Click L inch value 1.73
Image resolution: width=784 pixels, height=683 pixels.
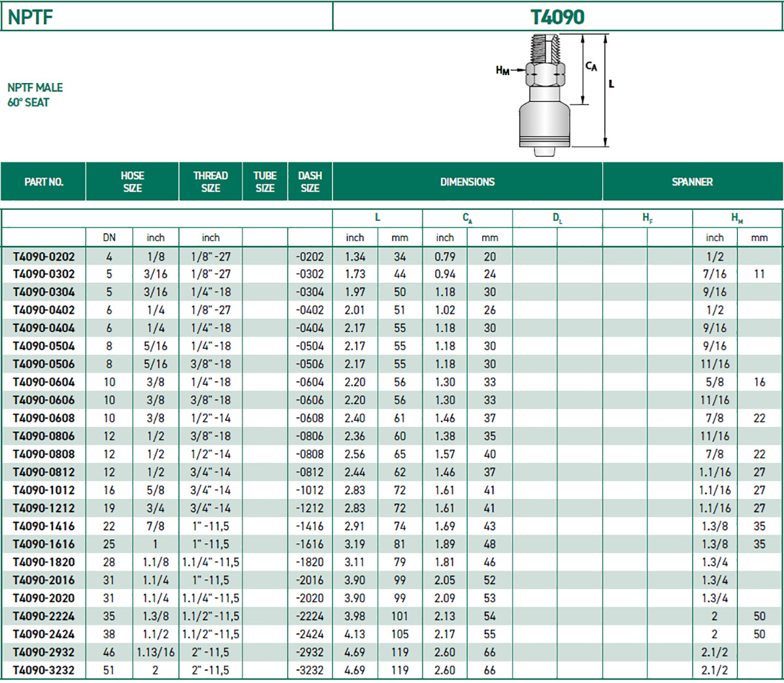355,275
